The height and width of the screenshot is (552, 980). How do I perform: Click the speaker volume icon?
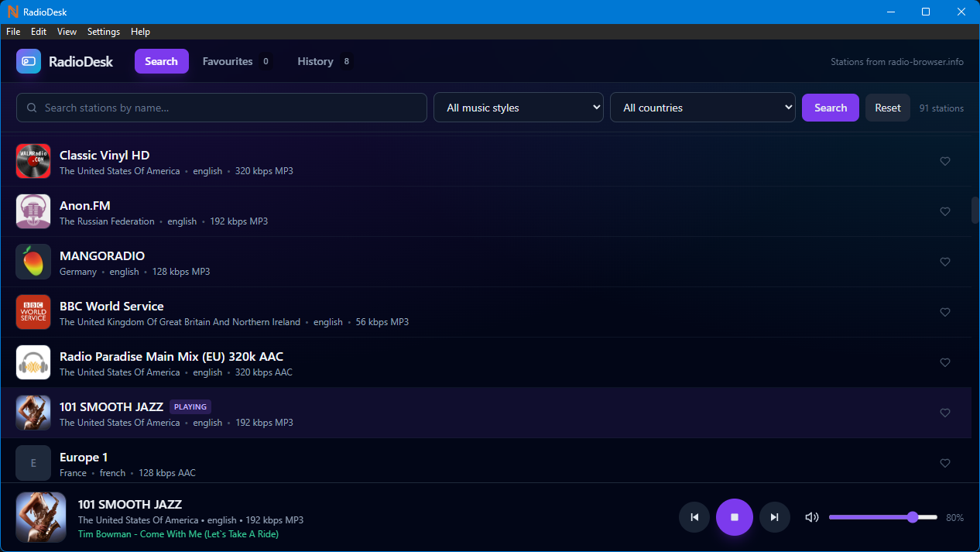(x=812, y=517)
